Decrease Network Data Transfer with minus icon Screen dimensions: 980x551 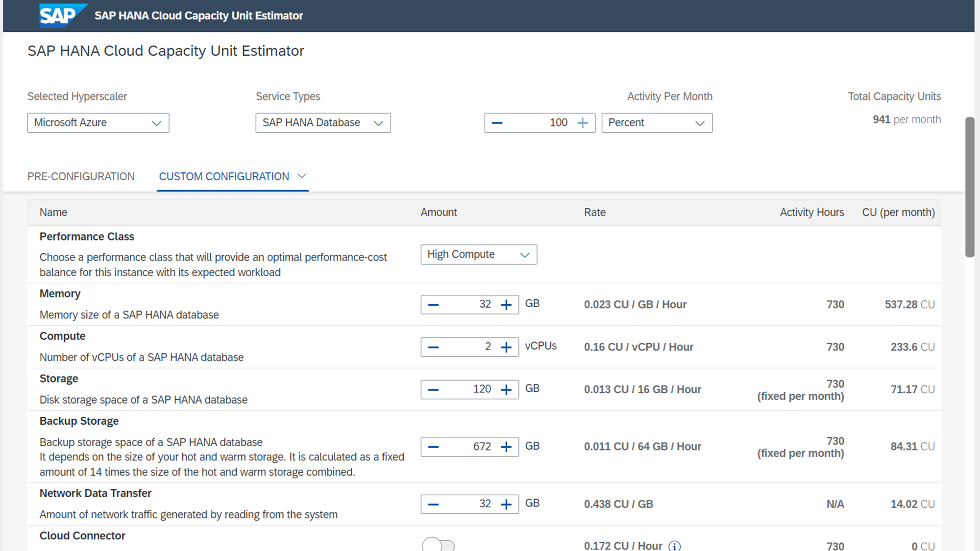tap(433, 504)
